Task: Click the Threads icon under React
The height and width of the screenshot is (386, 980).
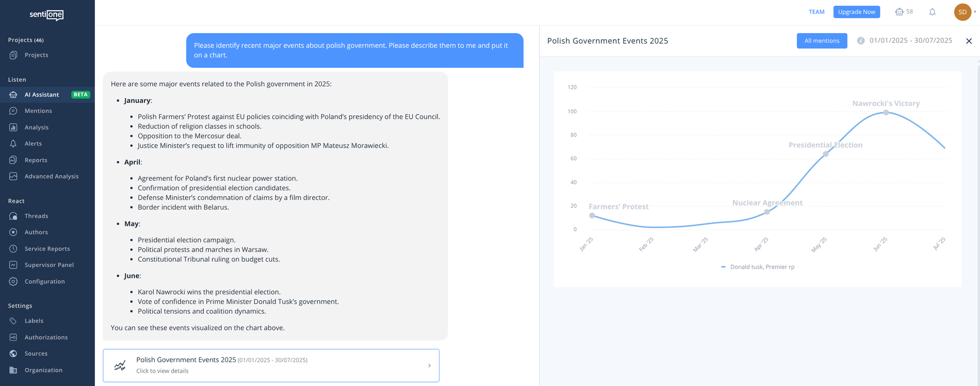Action: pos(13,216)
